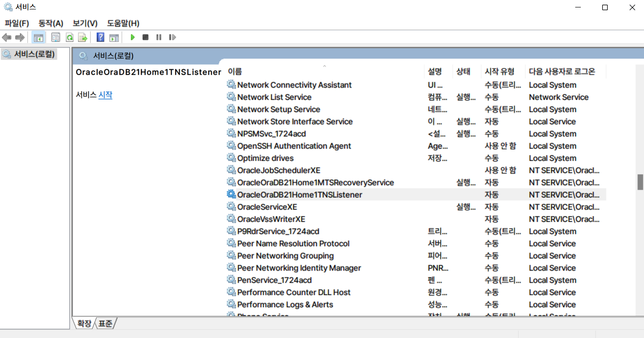Image resolution: width=644 pixels, height=338 pixels.
Task: Click the Back arrow in the toolbar
Action: coord(7,37)
